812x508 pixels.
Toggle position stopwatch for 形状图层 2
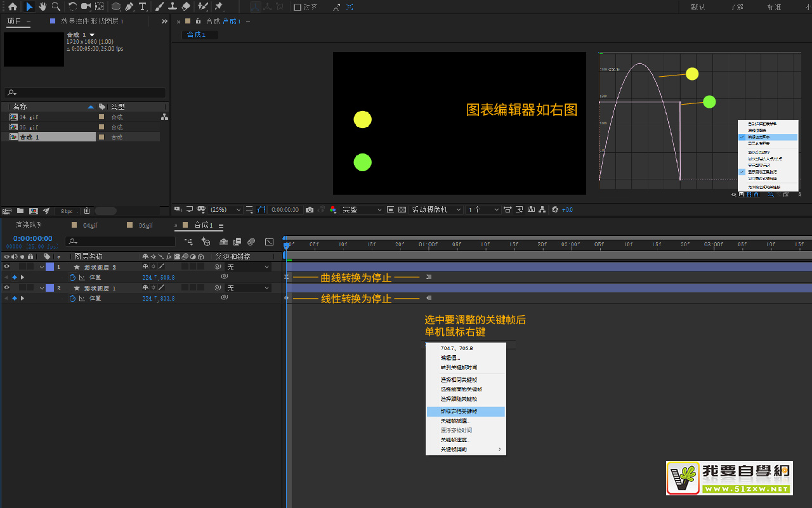point(72,277)
